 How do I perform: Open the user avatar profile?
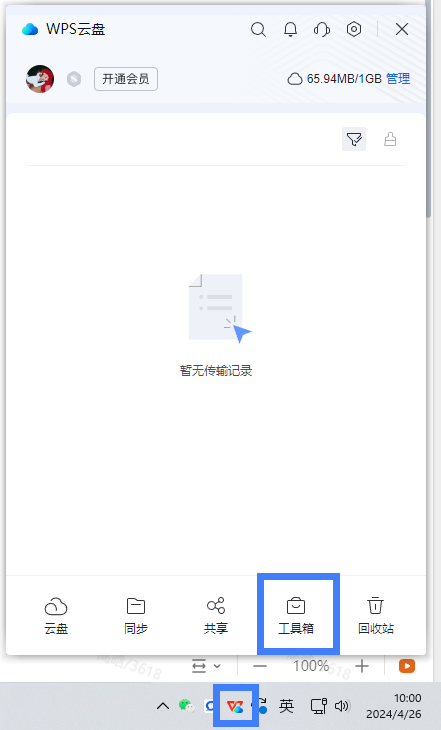(x=40, y=79)
